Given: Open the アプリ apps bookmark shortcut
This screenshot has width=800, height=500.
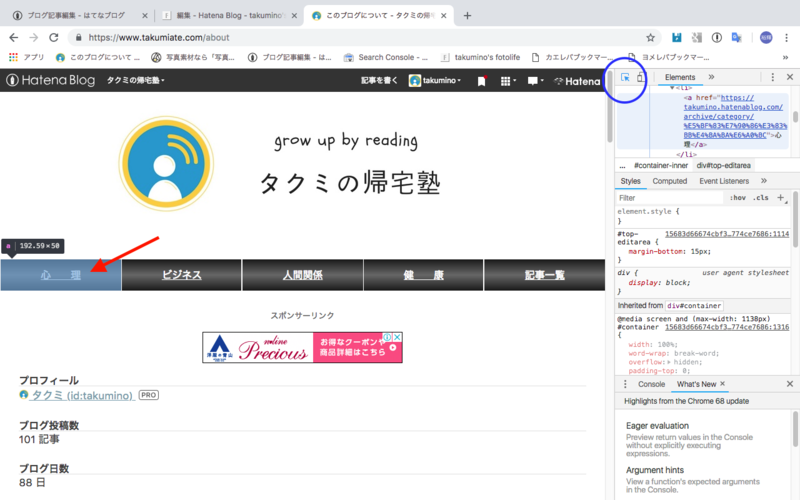Looking at the screenshot, I should [x=27, y=57].
